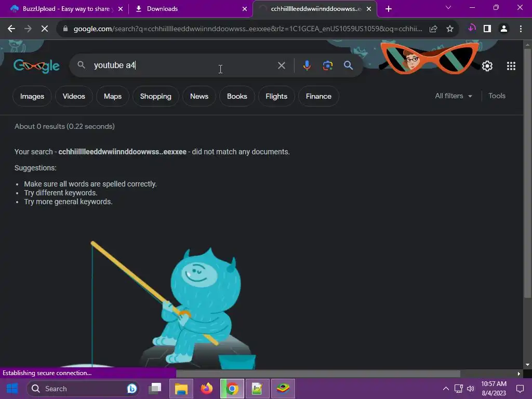Screen dimensions: 532x399
Task: Filter results by Maps
Action: click(x=113, y=96)
